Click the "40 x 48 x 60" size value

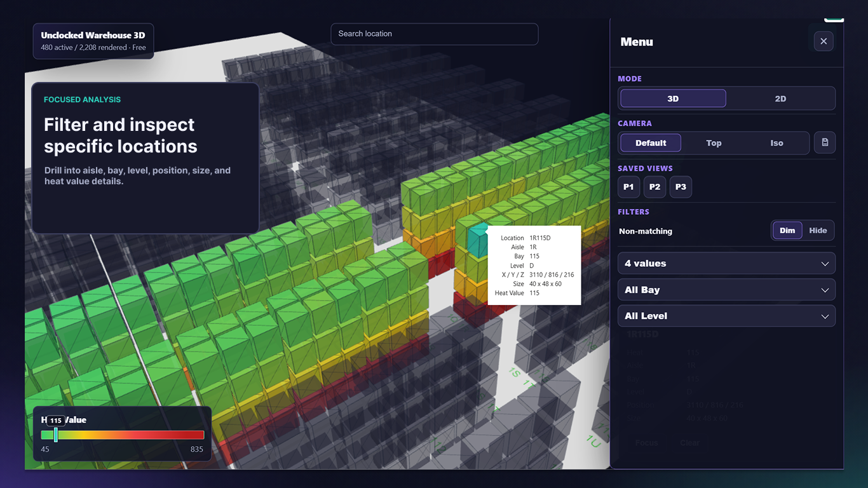point(546,284)
